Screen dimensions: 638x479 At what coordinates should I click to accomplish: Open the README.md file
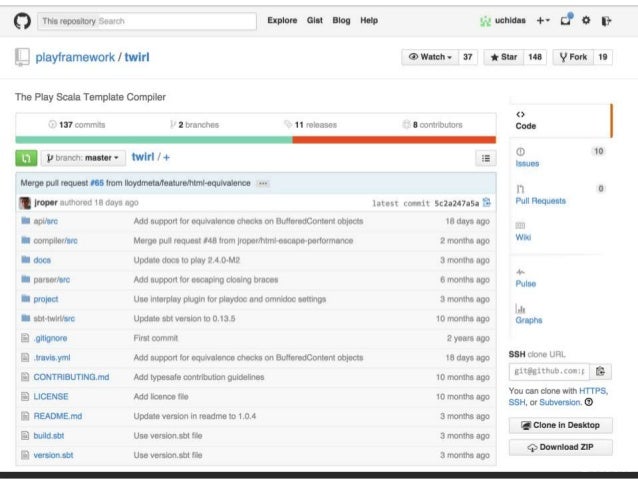coord(58,416)
